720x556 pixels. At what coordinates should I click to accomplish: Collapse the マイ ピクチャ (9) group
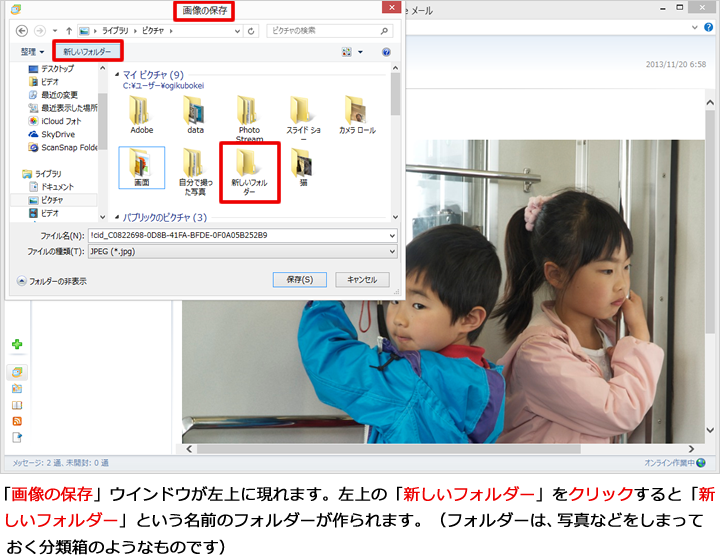(117, 74)
